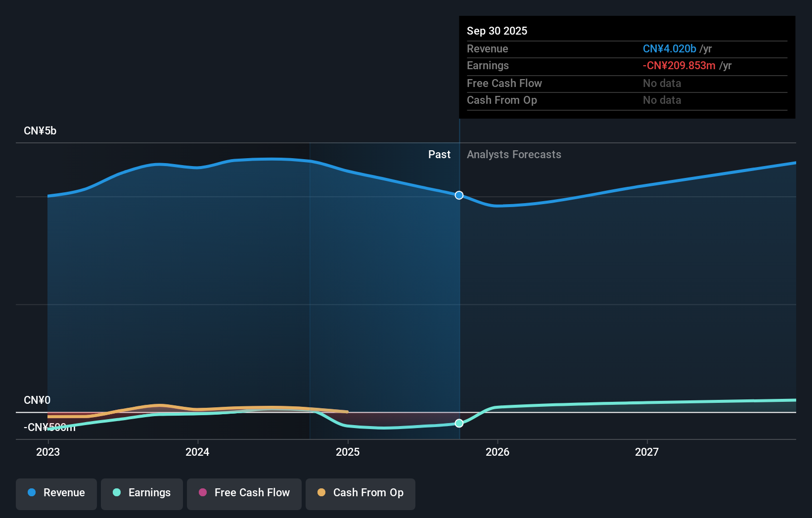Expand the Analysts Forecasts section
This screenshot has height=518, width=812.
(x=514, y=154)
